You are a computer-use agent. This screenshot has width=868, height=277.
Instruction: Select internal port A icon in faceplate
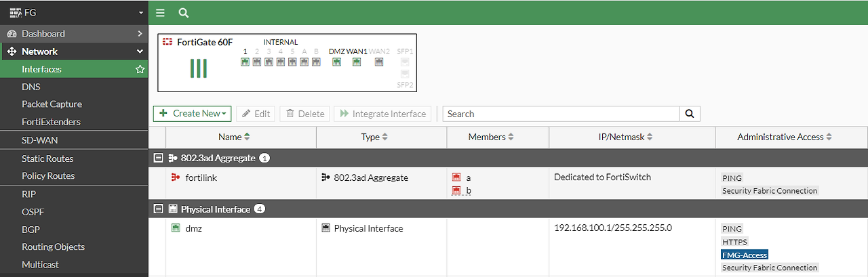point(304,62)
